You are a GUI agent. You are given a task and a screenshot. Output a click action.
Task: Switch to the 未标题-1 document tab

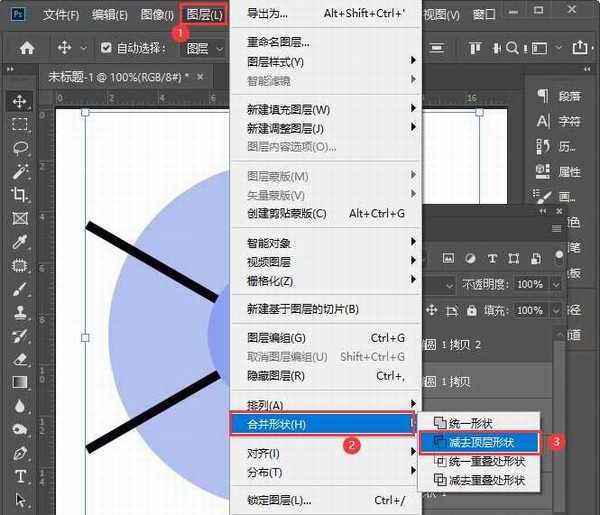[x=120, y=77]
